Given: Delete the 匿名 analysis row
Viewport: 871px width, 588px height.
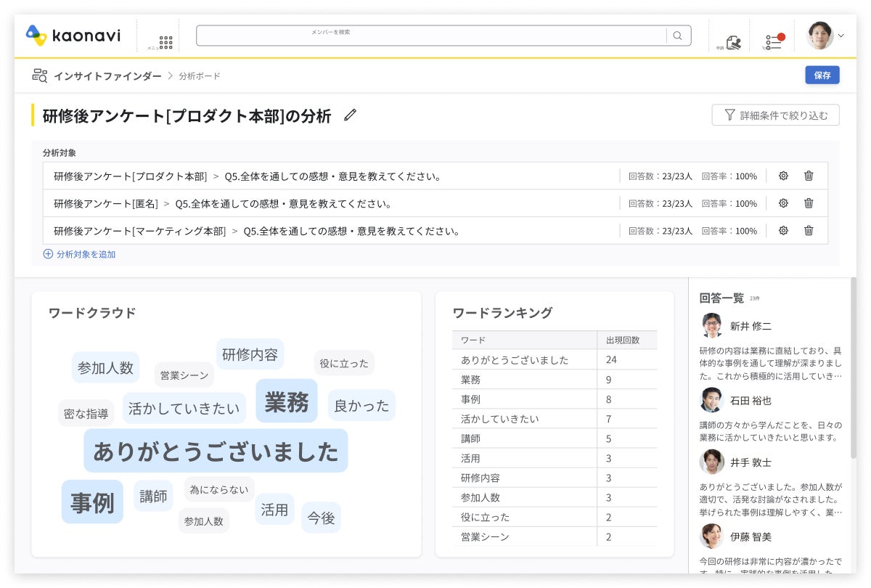Looking at the screenshot, I should [x=809, y=203].
